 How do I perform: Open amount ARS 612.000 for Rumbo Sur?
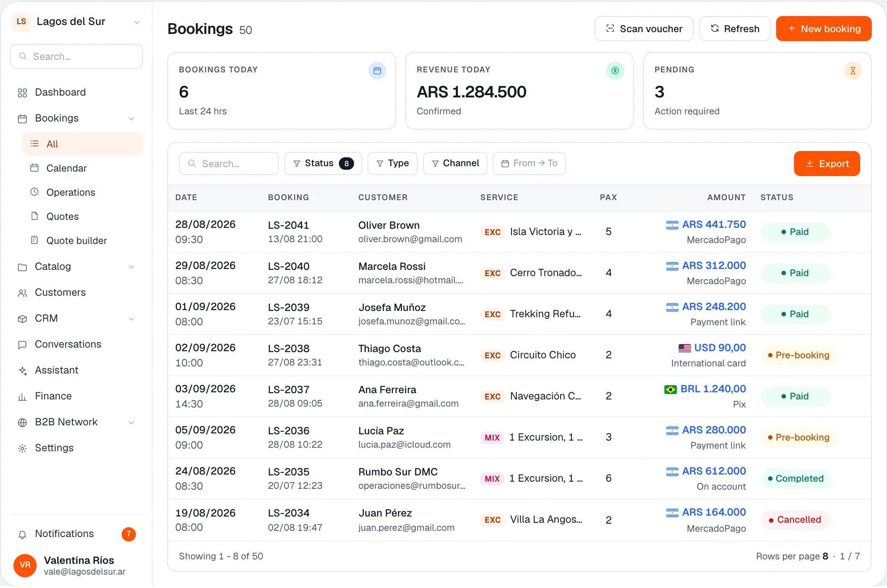click(x=714, y=471)
